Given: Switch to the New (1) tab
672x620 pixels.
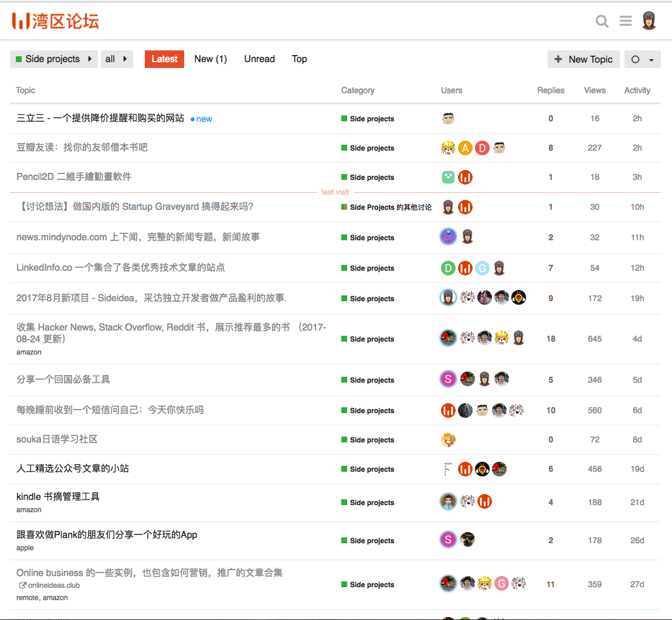Looking at the screenshot, I should click(211, 59).
